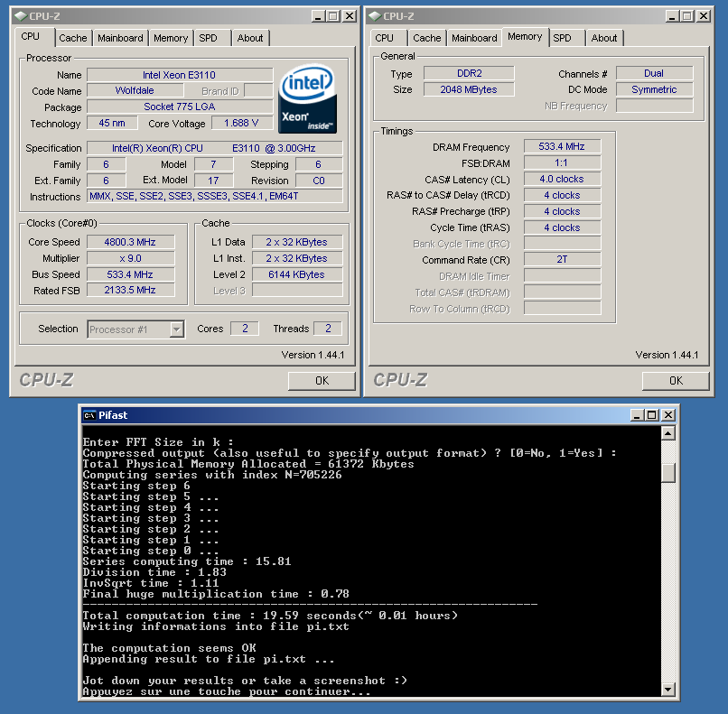Click 'Total computation time : 19.59 seconds' line

270,616
